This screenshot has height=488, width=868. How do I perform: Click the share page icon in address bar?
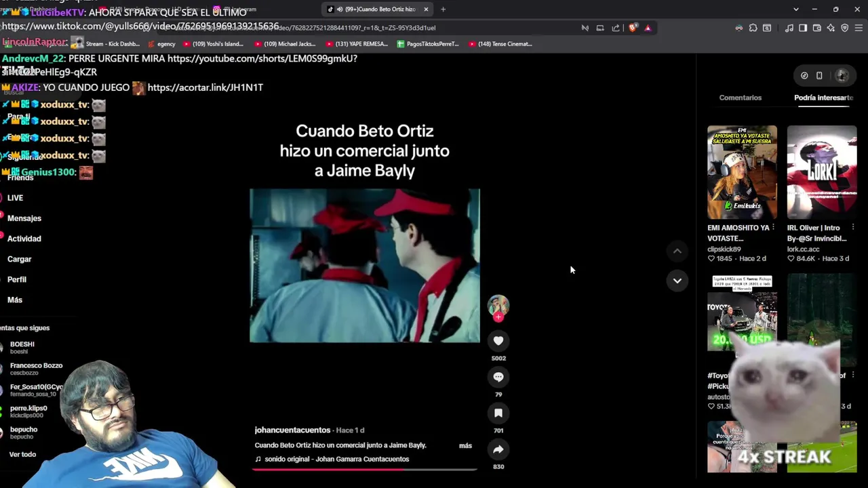click(616, 28)
